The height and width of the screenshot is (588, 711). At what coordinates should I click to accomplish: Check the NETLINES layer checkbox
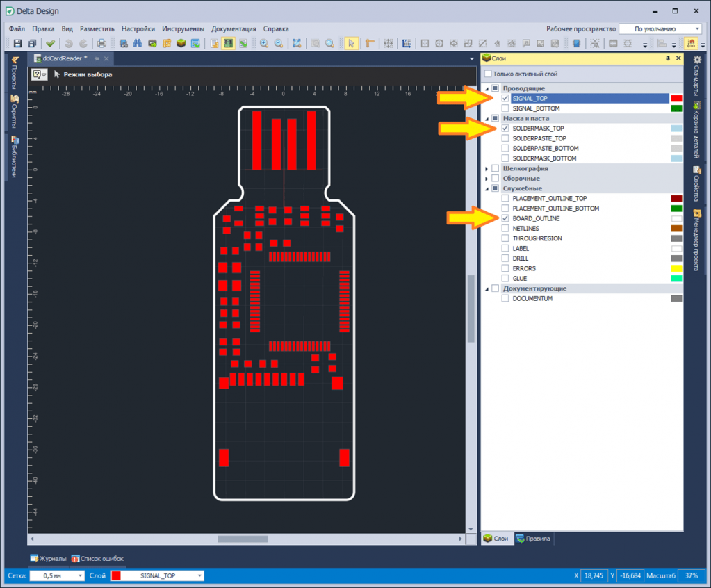click(505, 229)
